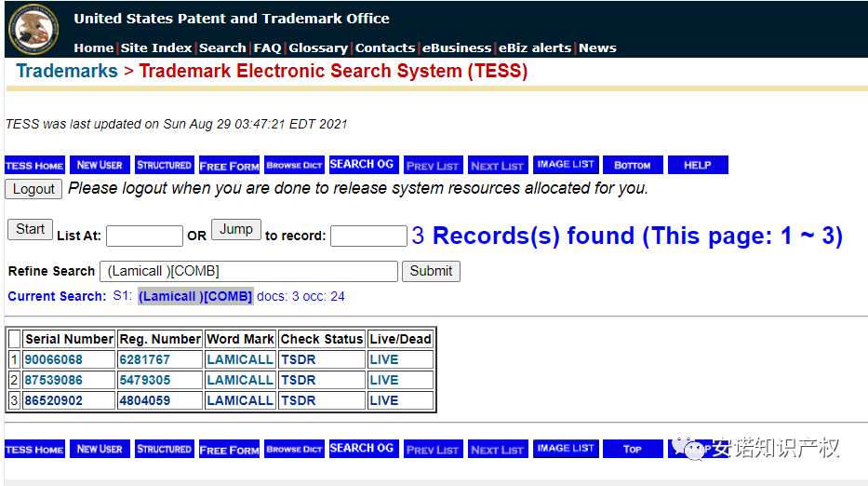Click top Browse Dict button
868x486 pixels.
[295, 165]
